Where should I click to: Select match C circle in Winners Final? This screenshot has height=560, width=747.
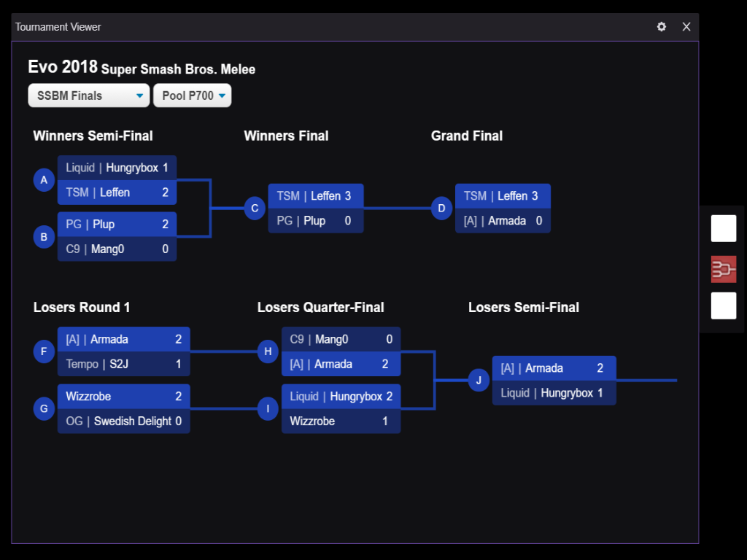(255, 209)
